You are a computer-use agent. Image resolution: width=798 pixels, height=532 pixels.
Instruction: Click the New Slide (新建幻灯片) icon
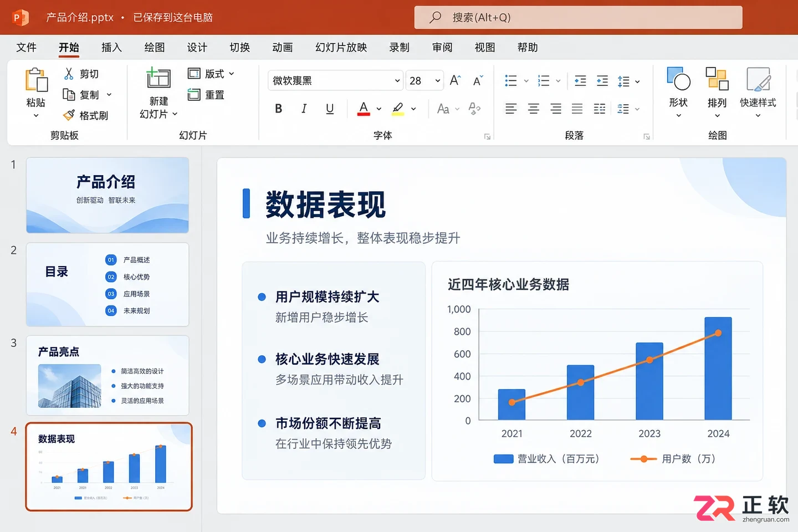tap(158, 78)
